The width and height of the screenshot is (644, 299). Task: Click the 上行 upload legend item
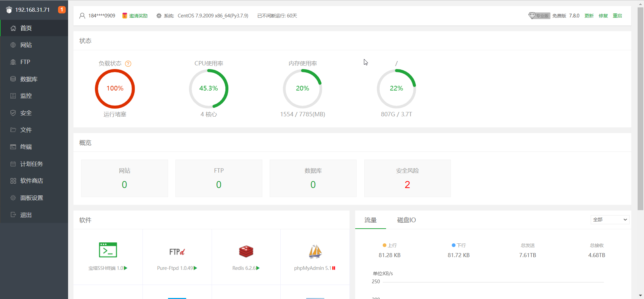click(389, 245)
